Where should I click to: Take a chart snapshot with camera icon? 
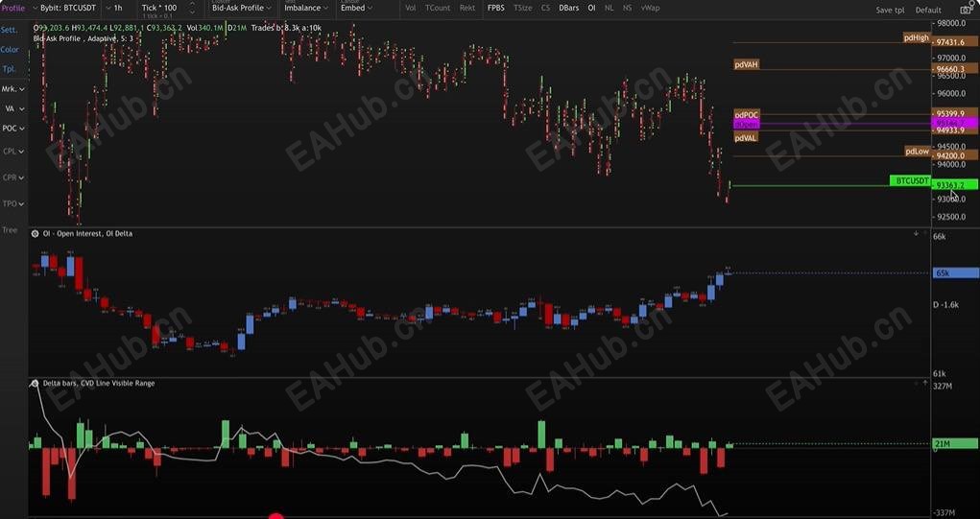[965, 10]
